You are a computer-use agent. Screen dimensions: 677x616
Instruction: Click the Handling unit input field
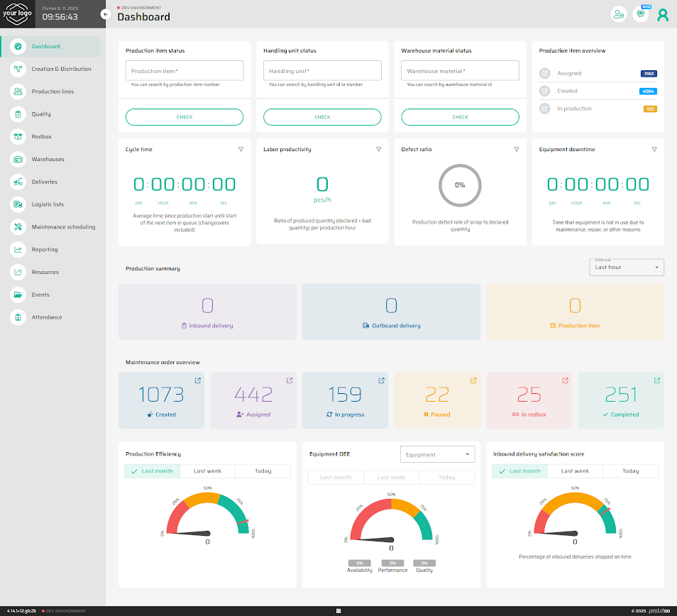pyautogui.click(x=322, y=71)
